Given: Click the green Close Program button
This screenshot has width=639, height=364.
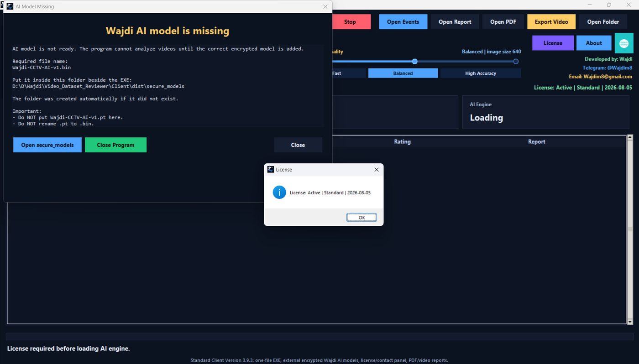Looking at the screenshot, I should pyautogui.click(x=115, y=145).
